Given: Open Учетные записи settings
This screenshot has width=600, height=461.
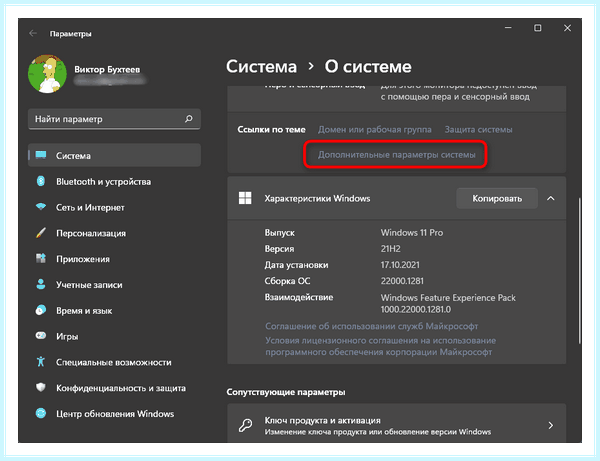Looking at the screenshot, I should coord(114,285).
